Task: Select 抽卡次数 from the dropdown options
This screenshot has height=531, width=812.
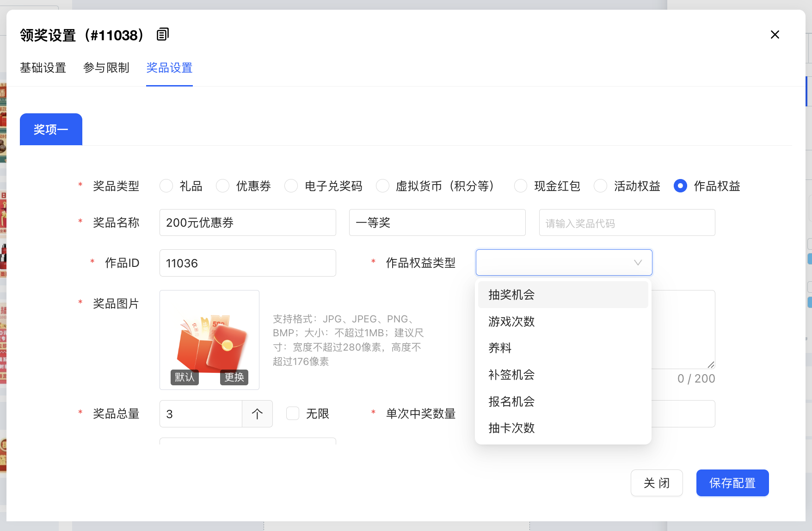Action: (511, 428)
